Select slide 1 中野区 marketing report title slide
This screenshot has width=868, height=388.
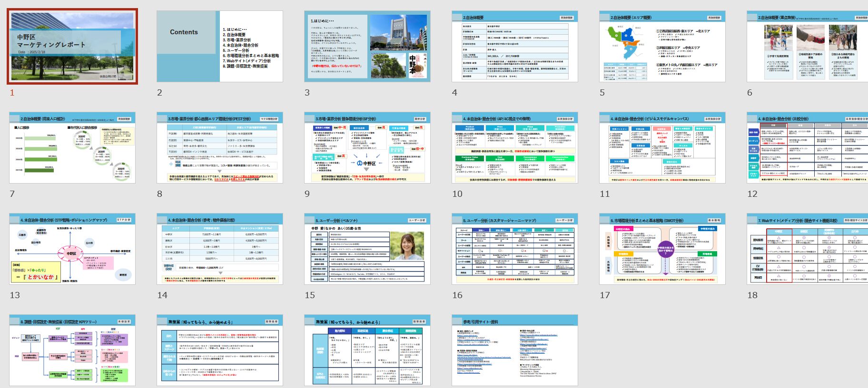tap(72, 47)
